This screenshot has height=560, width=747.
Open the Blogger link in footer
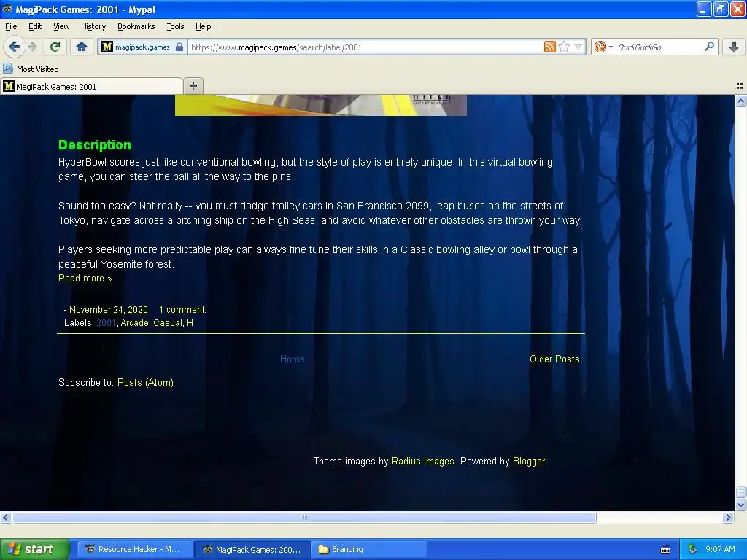tap(529, 461)
